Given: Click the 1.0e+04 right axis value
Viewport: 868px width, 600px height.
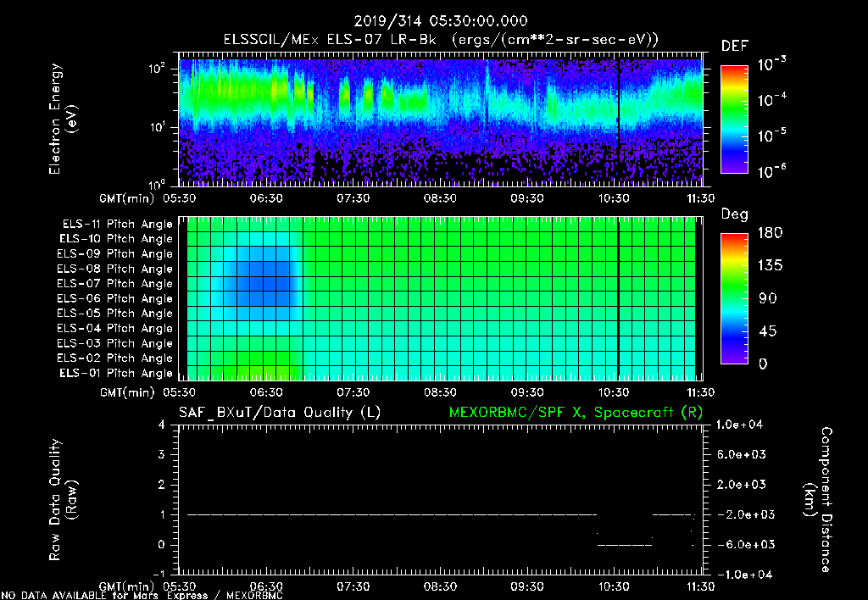Looking at the screenshot, I should pos(739,425).
